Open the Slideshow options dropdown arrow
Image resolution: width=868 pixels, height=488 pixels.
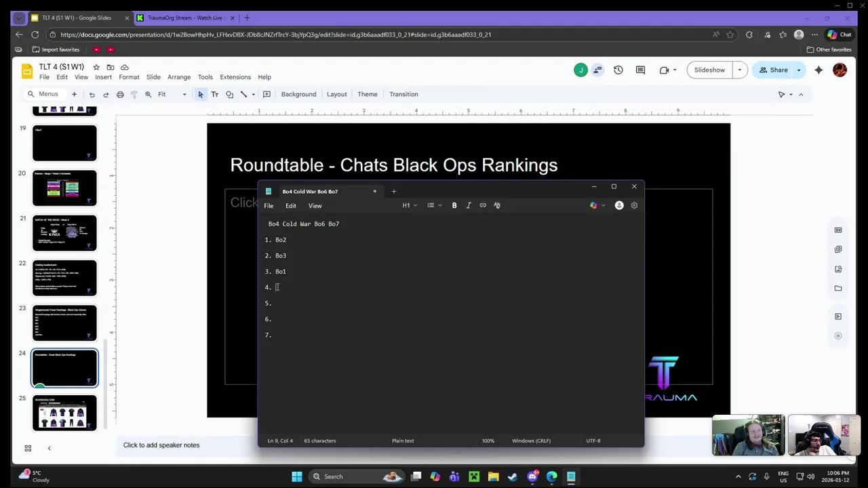click(x=740, y=70)
